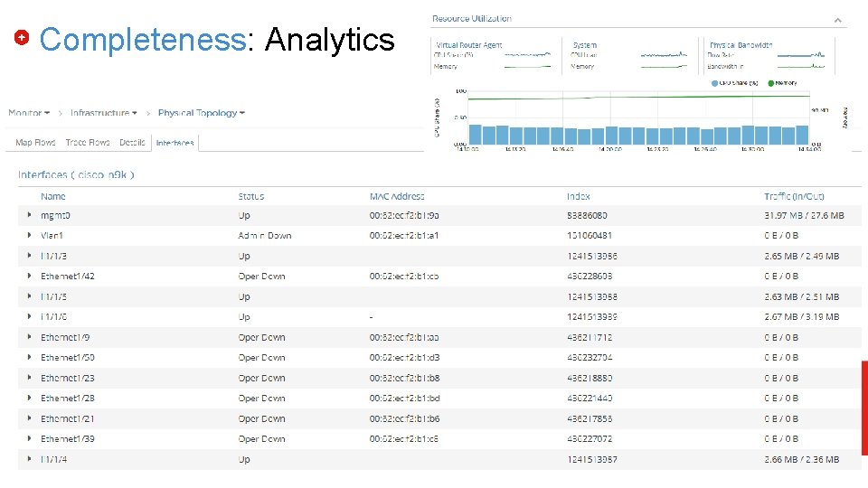Viewport: 868px width, 488px height.
Task: Click the Interfaces ( cisco n9k ) heading
Action: 76,174
